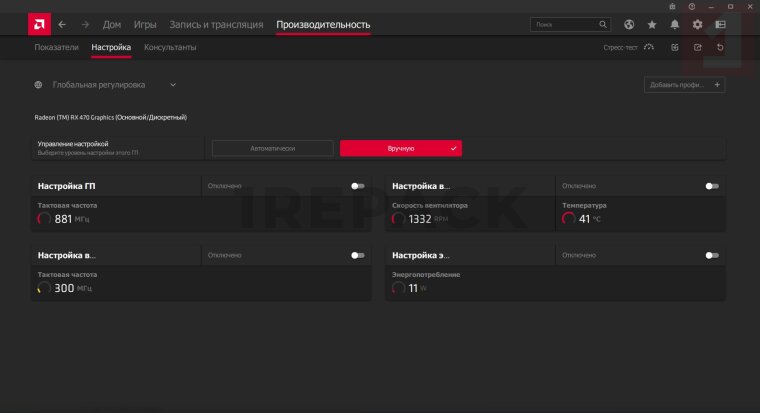Click the plus icon on Добавить профи
The image size is (760, 413).
(717, 85)
